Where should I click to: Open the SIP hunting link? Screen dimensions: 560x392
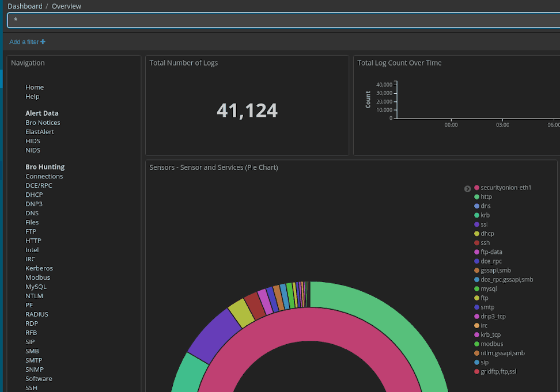tap(30, 342)
